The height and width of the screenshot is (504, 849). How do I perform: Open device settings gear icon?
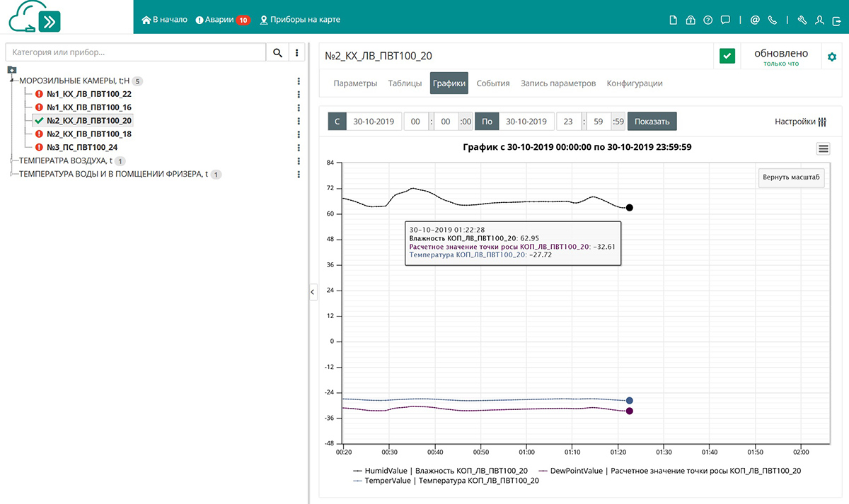point(832,57)
